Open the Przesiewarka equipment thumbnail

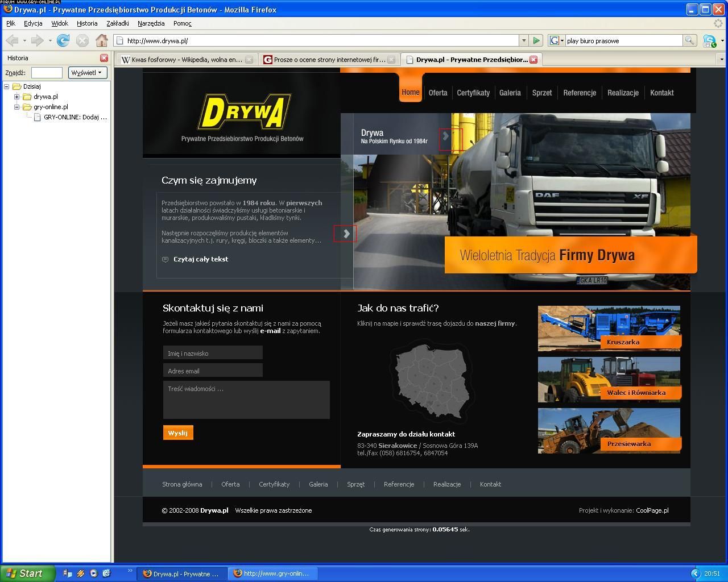tap(609, 430)
